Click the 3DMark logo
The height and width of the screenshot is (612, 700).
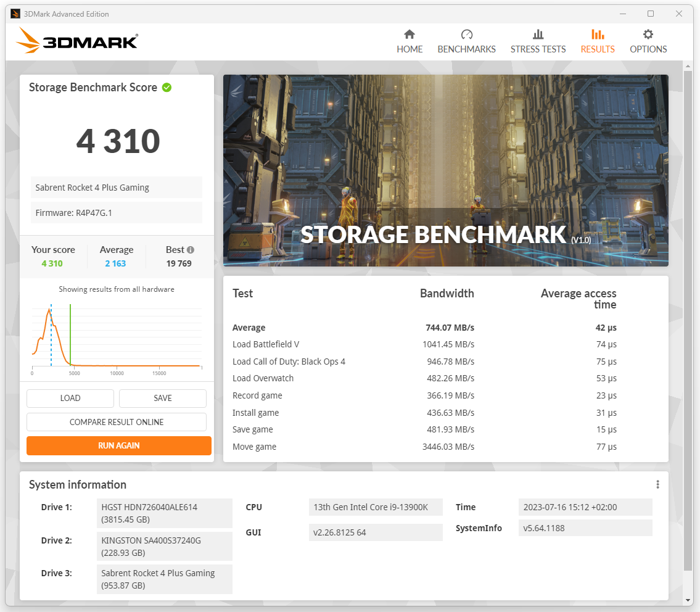coord(77,41)
